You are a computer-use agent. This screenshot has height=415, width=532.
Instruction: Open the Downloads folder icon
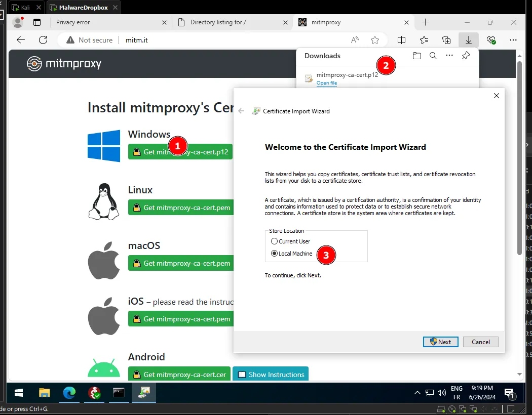416,56
